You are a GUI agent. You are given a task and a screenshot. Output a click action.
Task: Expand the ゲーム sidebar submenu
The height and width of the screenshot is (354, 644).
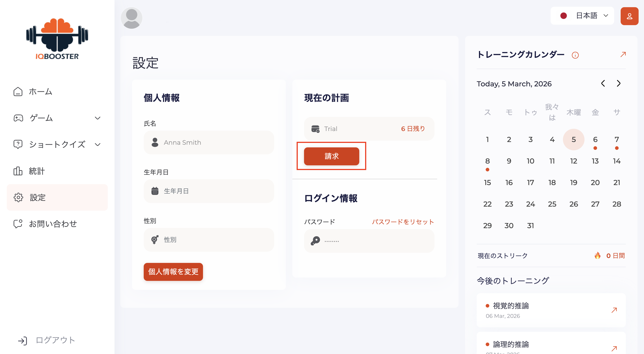(97, 118)
